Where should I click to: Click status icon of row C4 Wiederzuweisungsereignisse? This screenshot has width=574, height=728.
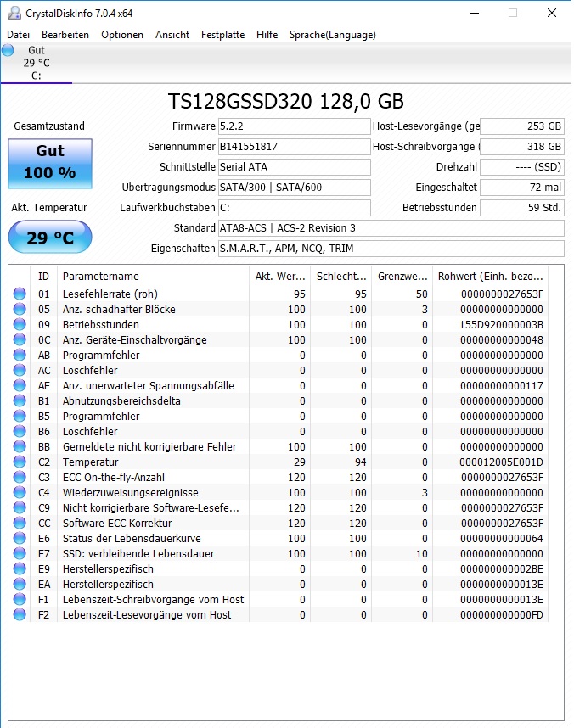pos(20,493)
